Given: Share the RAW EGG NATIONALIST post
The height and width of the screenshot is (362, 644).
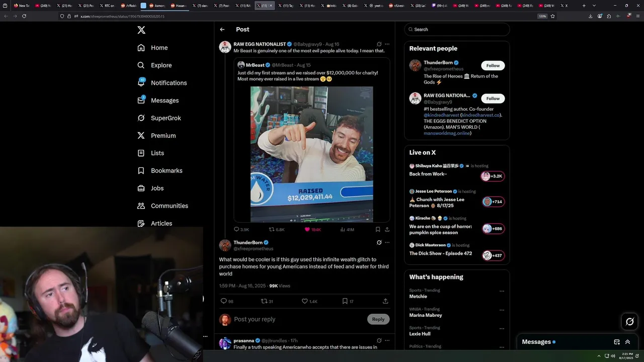Looking at the screenshot, I should (387, 229).
